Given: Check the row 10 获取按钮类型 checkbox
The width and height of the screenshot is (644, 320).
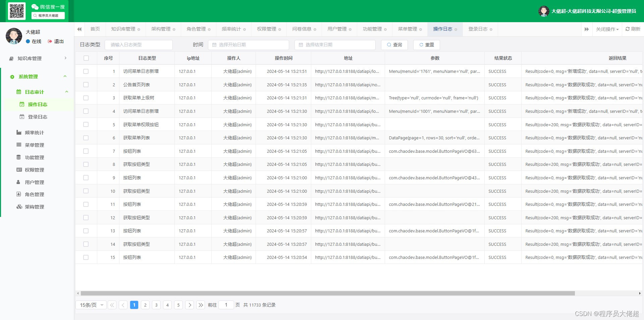Looking at the screenshot, I should coord(86,191).
